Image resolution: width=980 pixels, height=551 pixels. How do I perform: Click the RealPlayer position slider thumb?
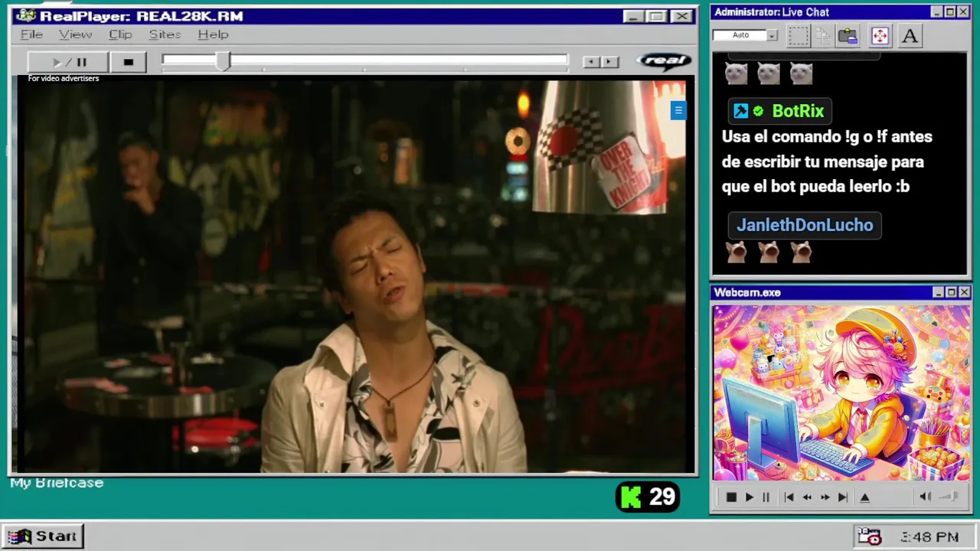(222, 62)
